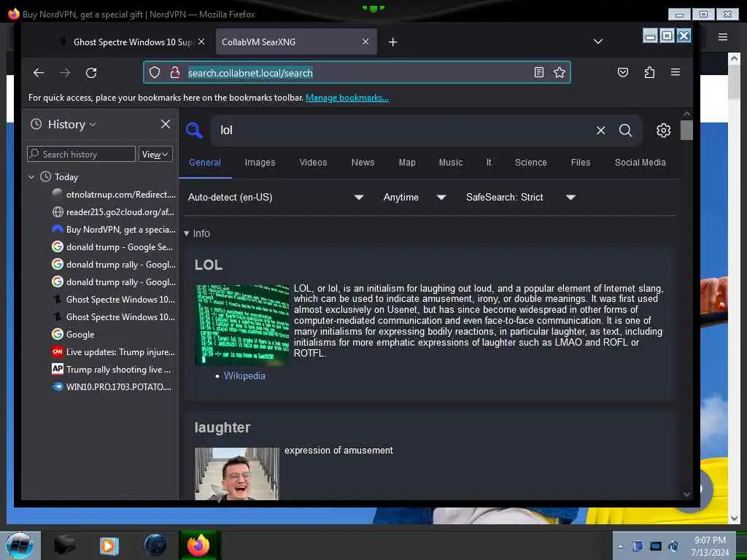Open the list all tabs chevron

click(598, 42)
